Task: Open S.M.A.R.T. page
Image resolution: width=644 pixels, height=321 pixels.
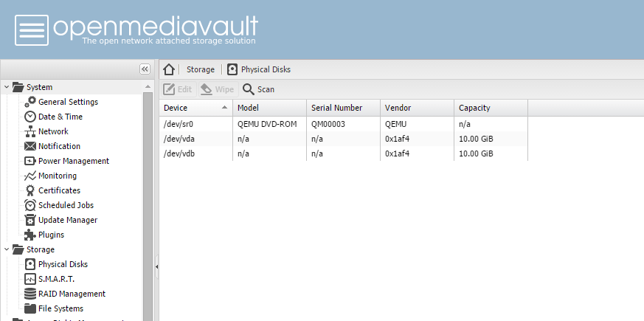Action: (56, 279)
